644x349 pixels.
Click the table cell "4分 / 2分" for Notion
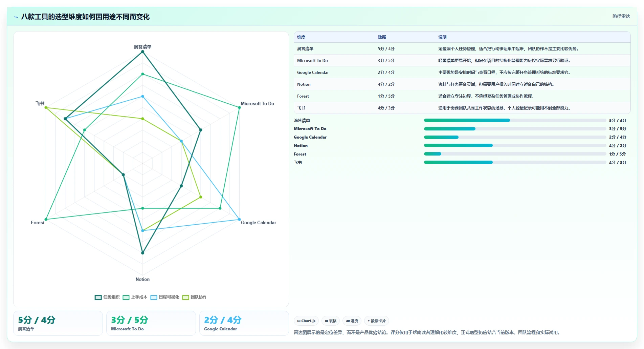coord(386,84)
